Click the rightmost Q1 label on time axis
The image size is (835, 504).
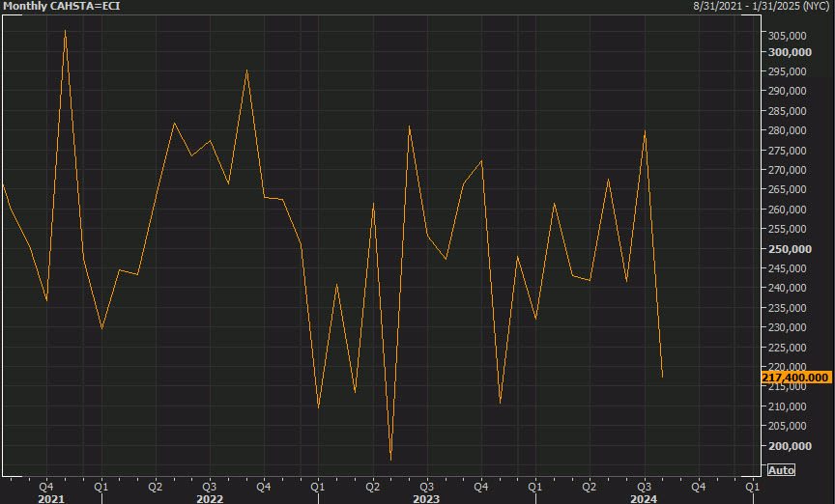[x=752, y=487]
